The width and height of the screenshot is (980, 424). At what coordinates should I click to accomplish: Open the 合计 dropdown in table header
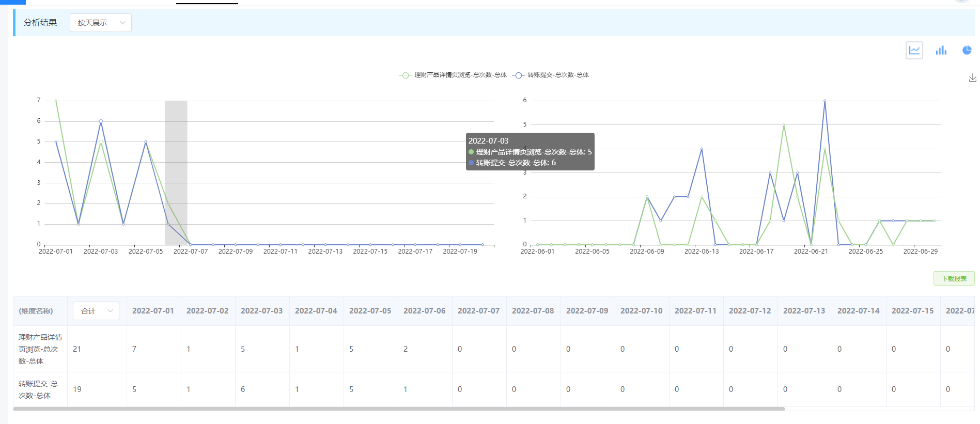pyautogui.click(x=96, y=311)
